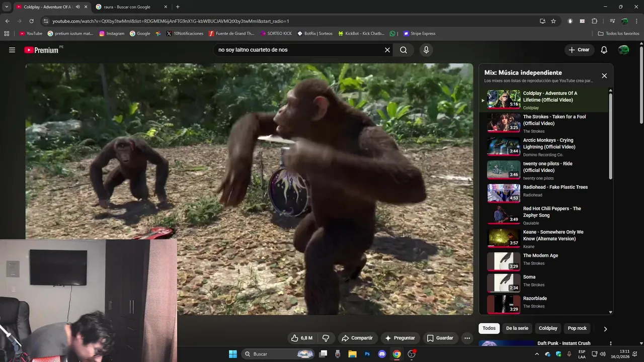Open File Explorer from the taskbar

click(352, 354)
